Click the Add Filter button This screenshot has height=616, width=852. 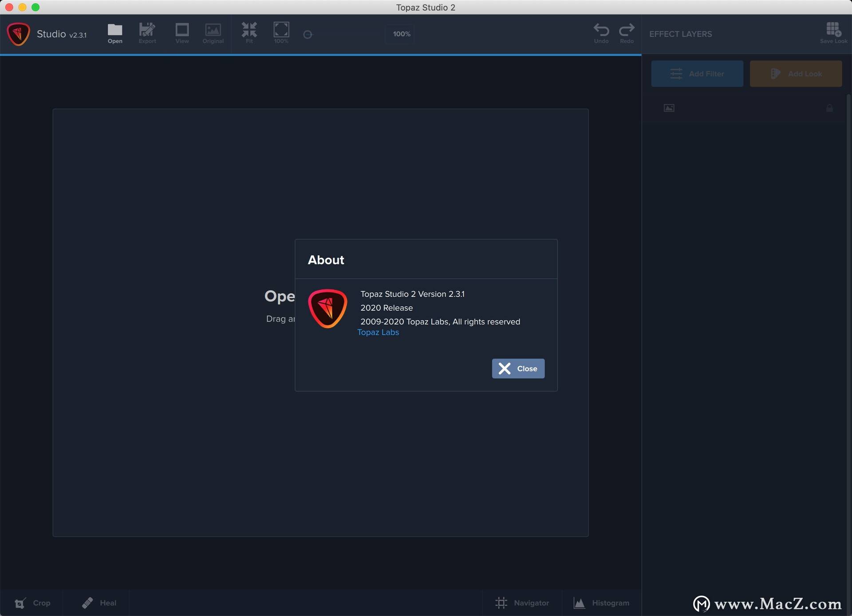[697, 74]
